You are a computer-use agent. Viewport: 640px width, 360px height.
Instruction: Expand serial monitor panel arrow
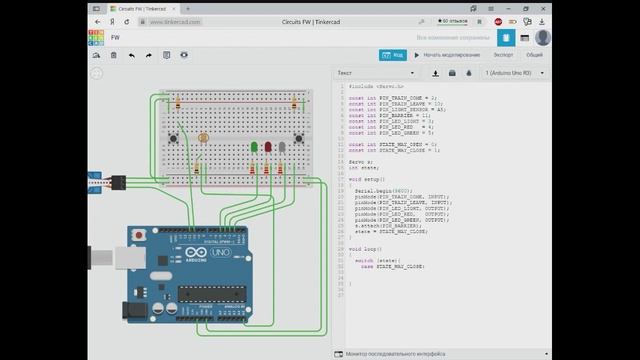546,354
